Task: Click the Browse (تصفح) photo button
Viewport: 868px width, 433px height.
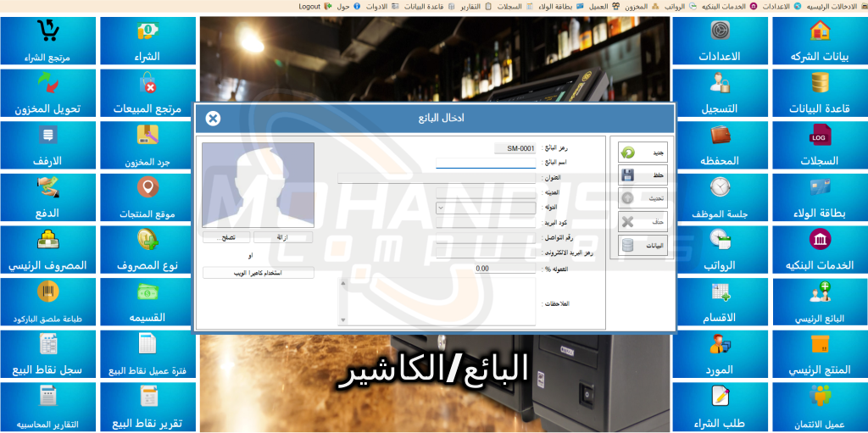Action: tap(226, 238)
